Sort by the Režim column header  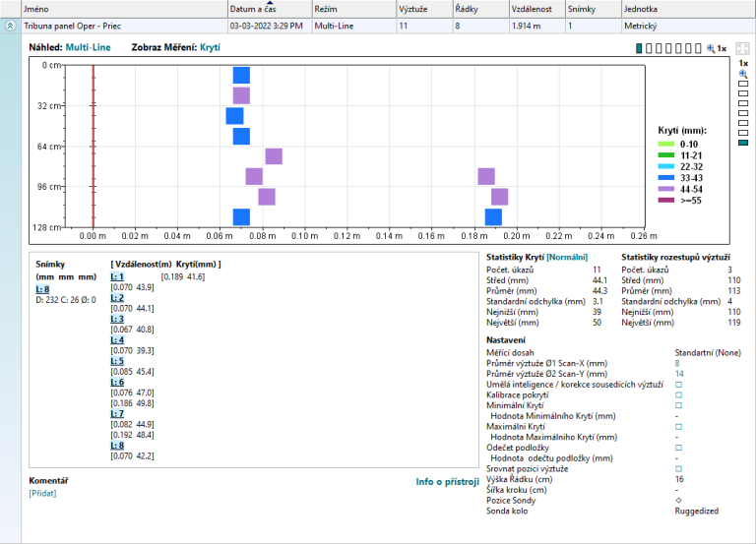pos(354,9)
